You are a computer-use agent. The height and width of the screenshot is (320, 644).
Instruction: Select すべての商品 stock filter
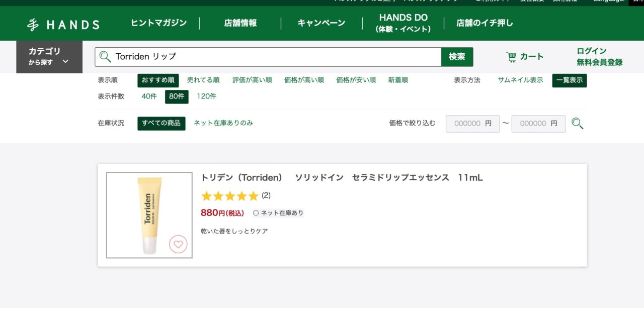[x=162, y=123]
